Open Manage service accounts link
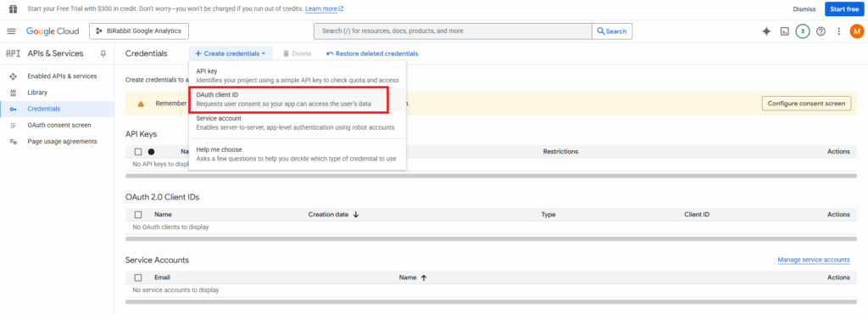 [813, 260]
